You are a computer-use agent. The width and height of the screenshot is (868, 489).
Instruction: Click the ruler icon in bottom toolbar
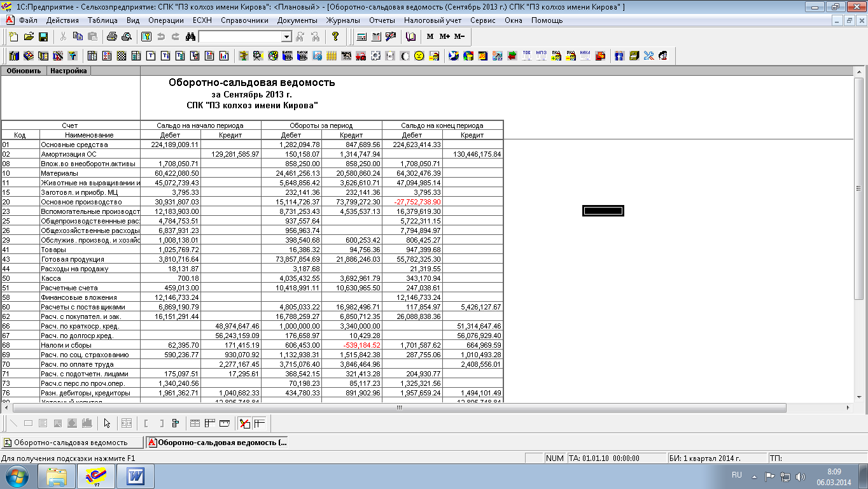point(224,423)
